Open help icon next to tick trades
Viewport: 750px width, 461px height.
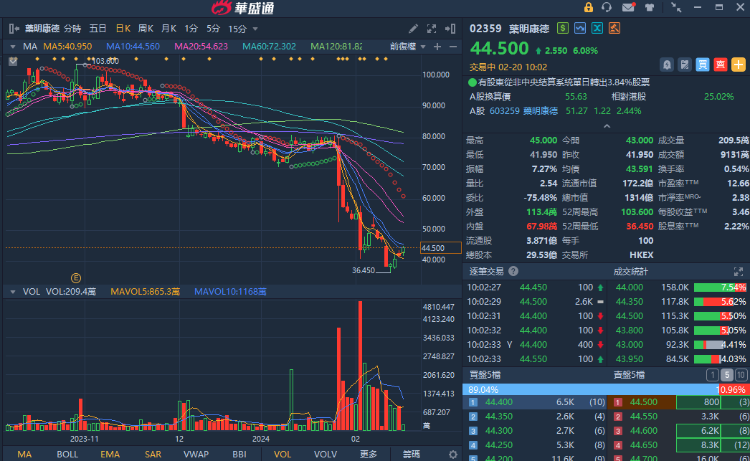coord(513,271)
